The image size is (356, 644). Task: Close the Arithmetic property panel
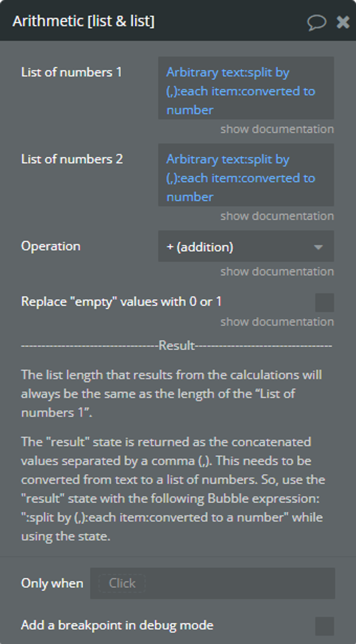343,22
